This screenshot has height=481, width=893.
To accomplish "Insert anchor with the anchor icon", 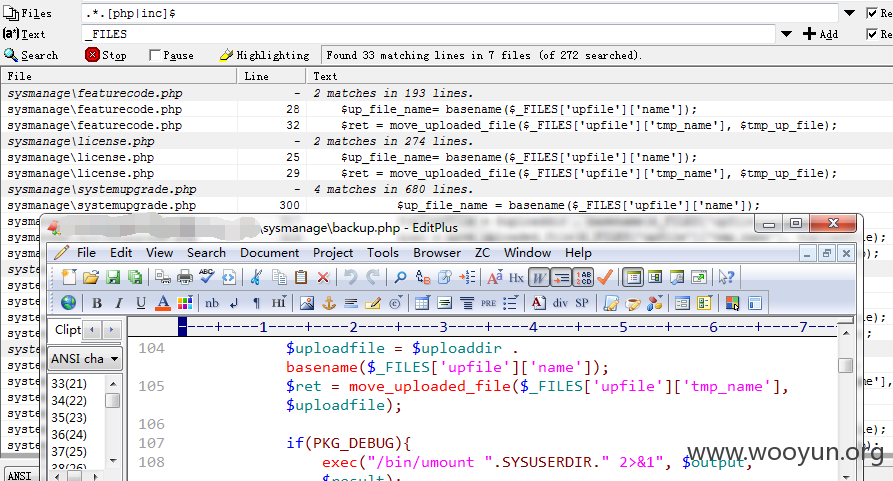I will pos(329,303).
